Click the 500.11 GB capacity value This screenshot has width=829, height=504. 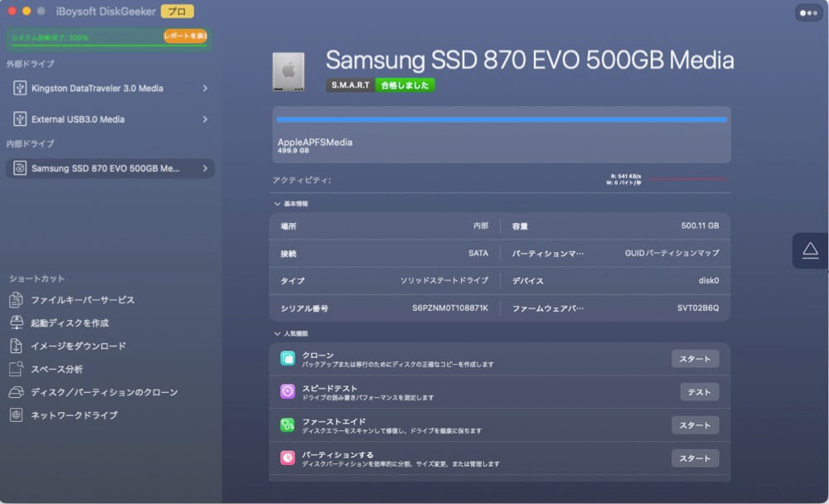tap(700, 225)
